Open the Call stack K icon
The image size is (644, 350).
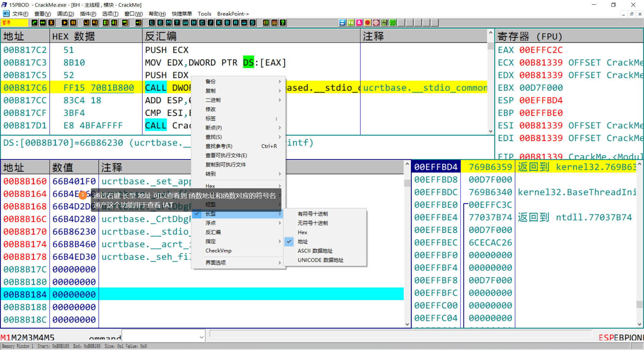pos(219,23)
